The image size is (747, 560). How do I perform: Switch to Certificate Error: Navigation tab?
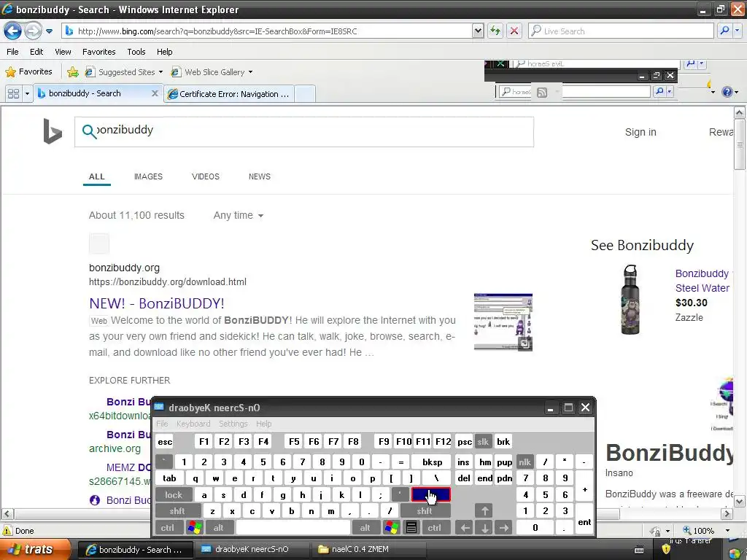229,94
